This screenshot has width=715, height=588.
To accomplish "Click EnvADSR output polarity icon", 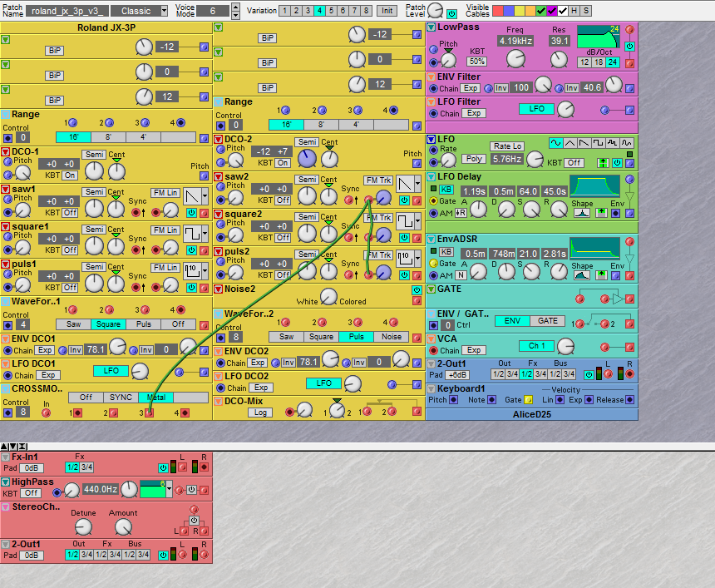I will pyautogui.click(x=601, y=275).
